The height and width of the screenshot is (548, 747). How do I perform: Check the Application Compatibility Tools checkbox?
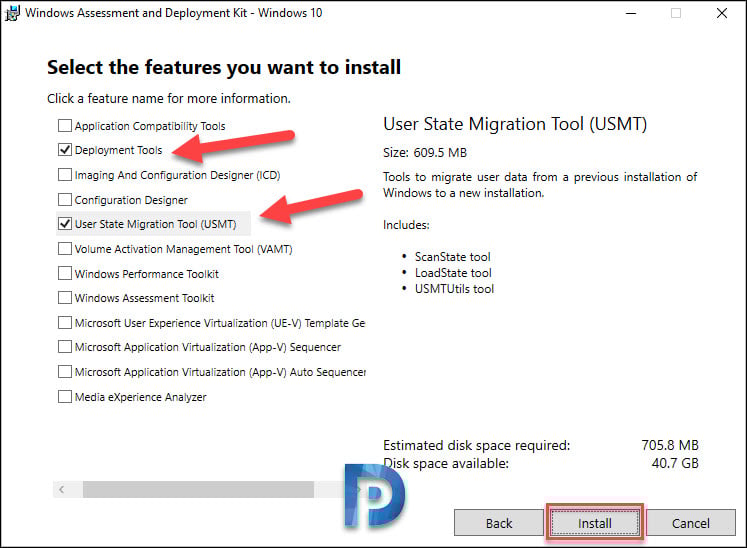click(x=64, y=126)
